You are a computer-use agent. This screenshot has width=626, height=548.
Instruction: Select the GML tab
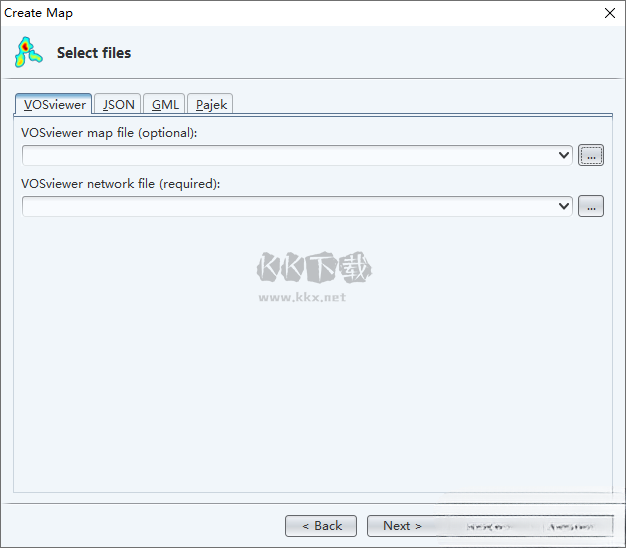(x=164, y=104)
